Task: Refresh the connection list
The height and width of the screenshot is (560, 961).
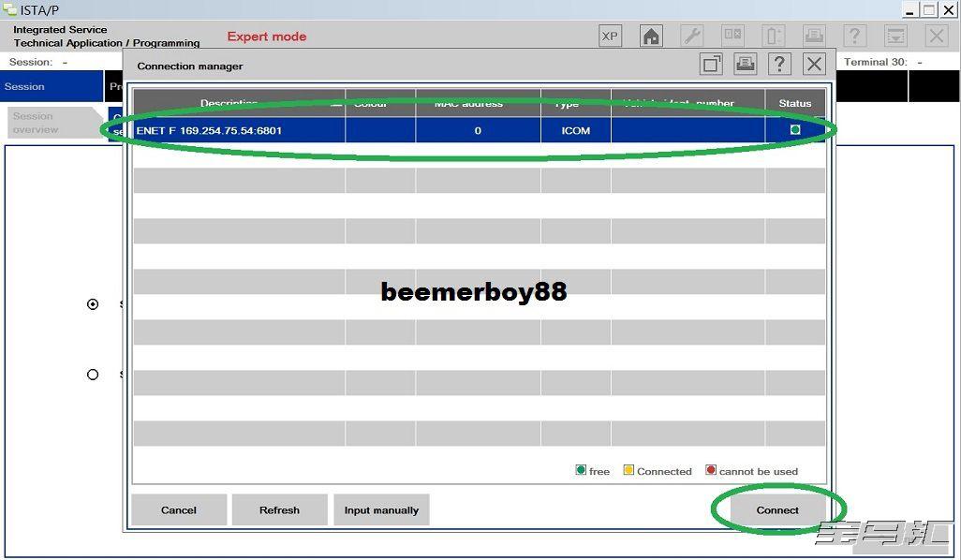Action: (x=279, y=509)
